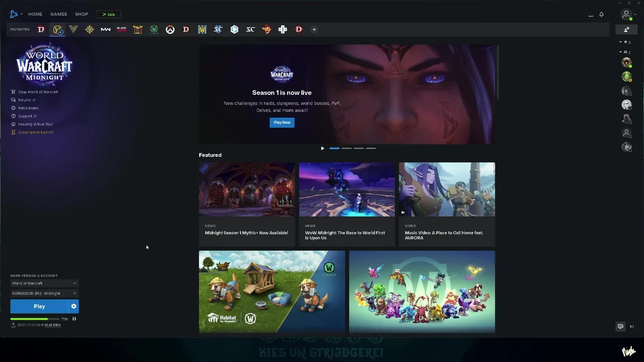The width and height of the screenshot is (644, 362).
Task: Pause the game download
Action: coord(74,319)
